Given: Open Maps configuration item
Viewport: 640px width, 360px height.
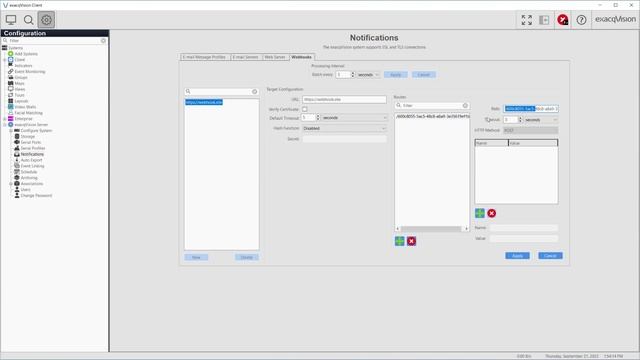Looking at the screenshot, I should [x=19, y=83].
